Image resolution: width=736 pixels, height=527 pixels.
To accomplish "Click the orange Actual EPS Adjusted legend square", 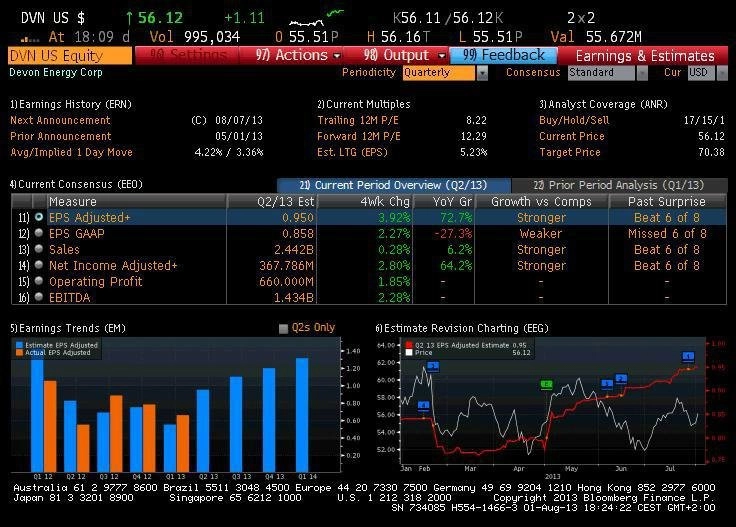I will tap(19, 352).
